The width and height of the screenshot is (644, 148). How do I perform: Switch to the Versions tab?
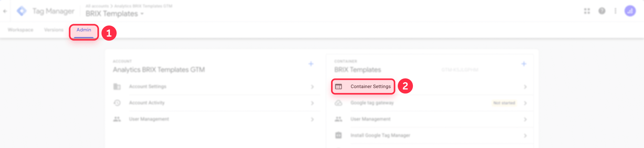(x=54, y=30)
